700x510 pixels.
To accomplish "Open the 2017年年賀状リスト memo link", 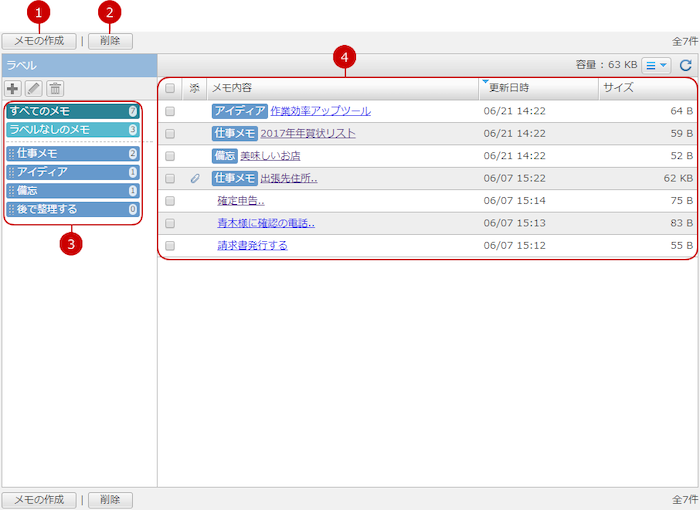I will click(307, 133).
